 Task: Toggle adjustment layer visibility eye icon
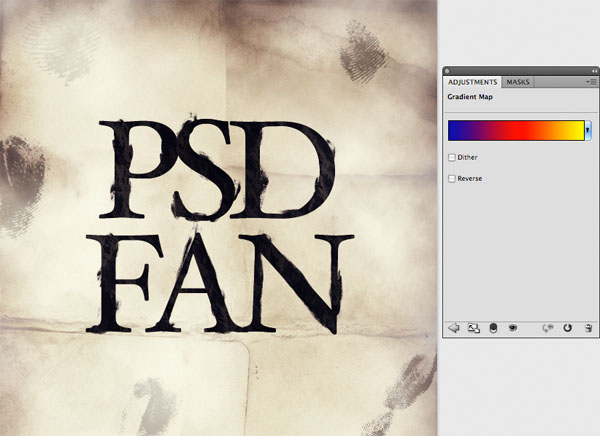(x=513, y=328)
